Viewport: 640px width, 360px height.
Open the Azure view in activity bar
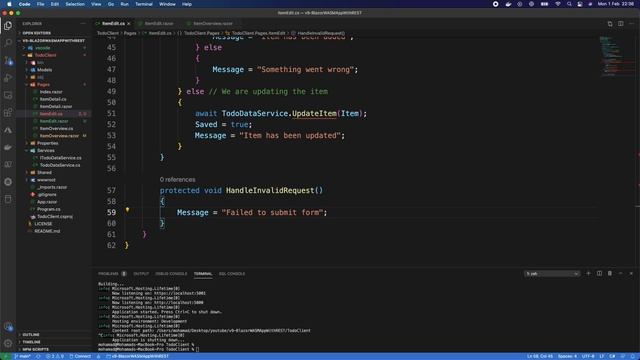(x=8, y=130)
